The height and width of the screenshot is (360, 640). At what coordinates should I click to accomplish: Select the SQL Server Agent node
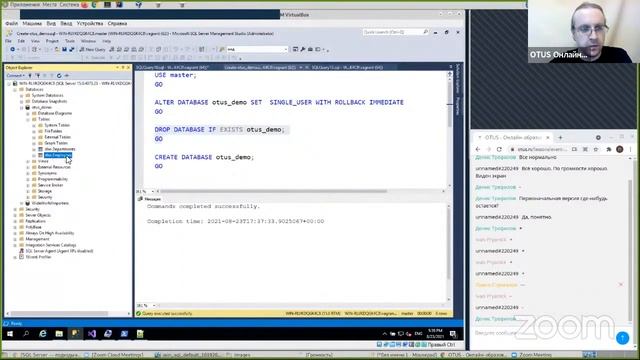click(x=59, y=251)
